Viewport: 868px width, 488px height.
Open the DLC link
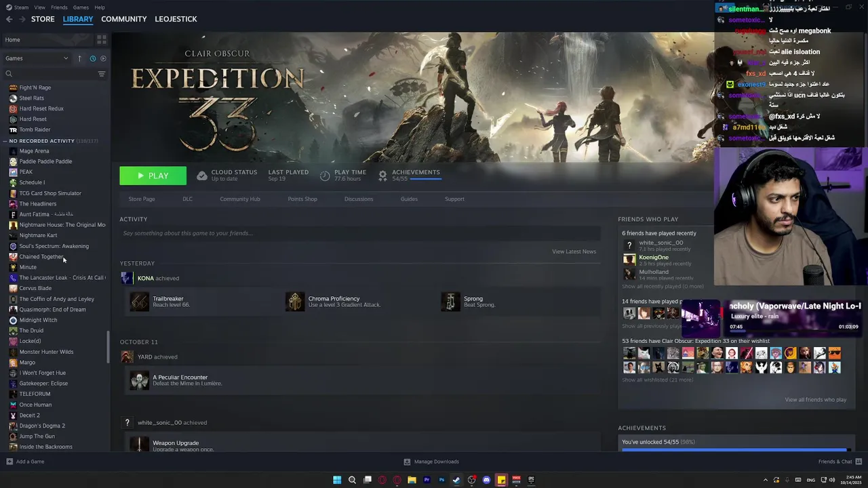click(x=187, y=199)
